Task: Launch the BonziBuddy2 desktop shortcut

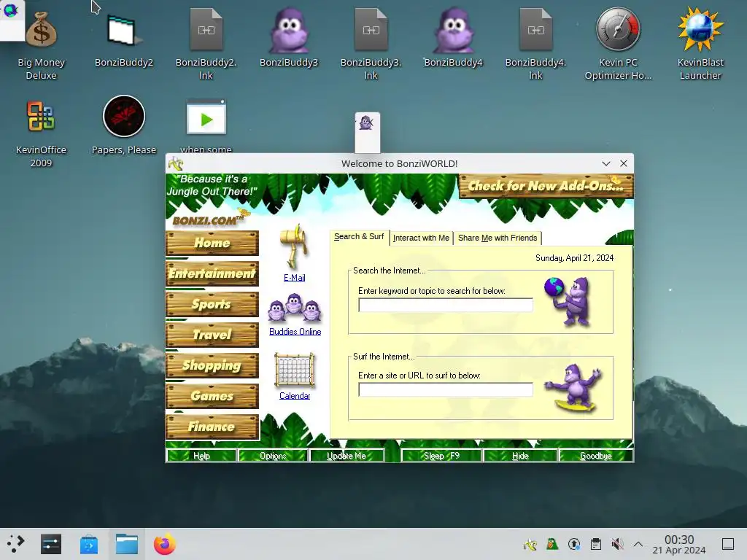Action: [123, 31]
